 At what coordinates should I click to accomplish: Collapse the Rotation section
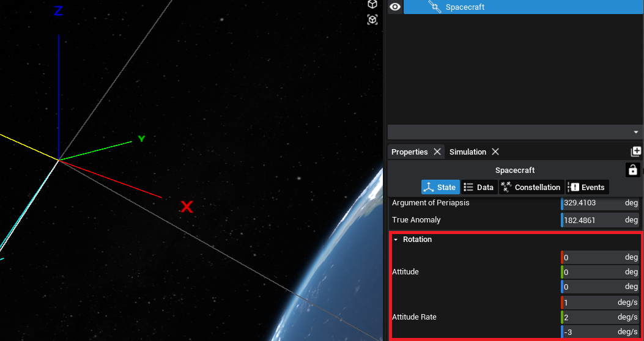click(x=396, y=240)
